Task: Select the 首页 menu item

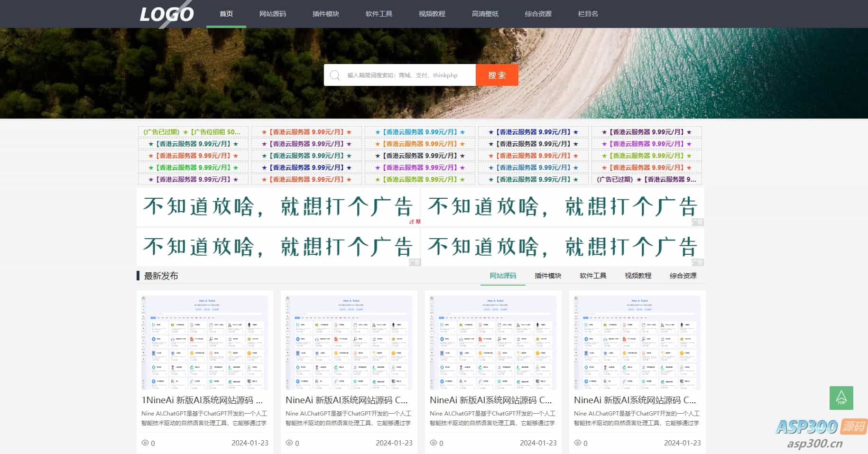Action: coord(226,14)
